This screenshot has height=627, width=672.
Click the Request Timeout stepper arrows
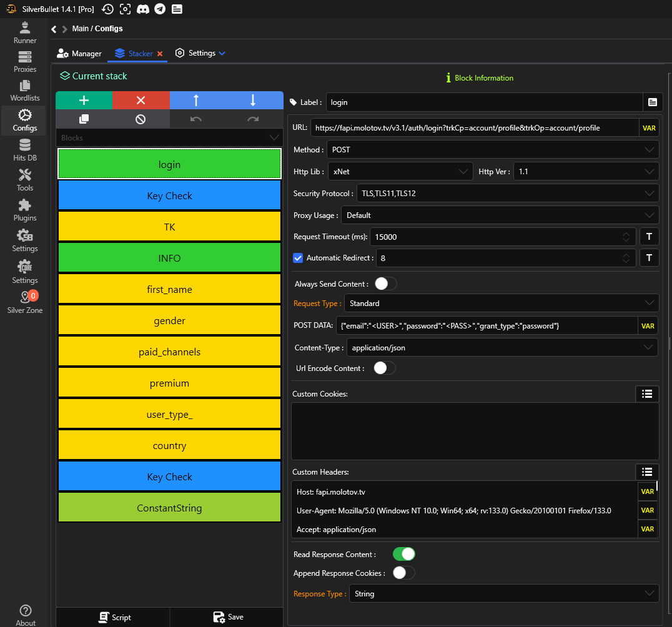[x=626, y=237]
